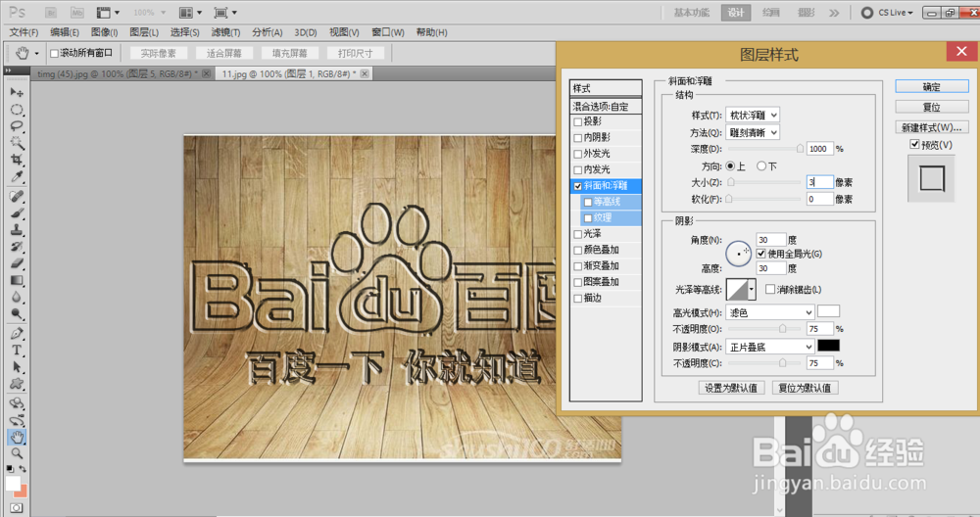Click the 深度 (Depth) slider track
The width and height of the screenshot is (980, 517).
pyautogui.click(x=765, y=149)
